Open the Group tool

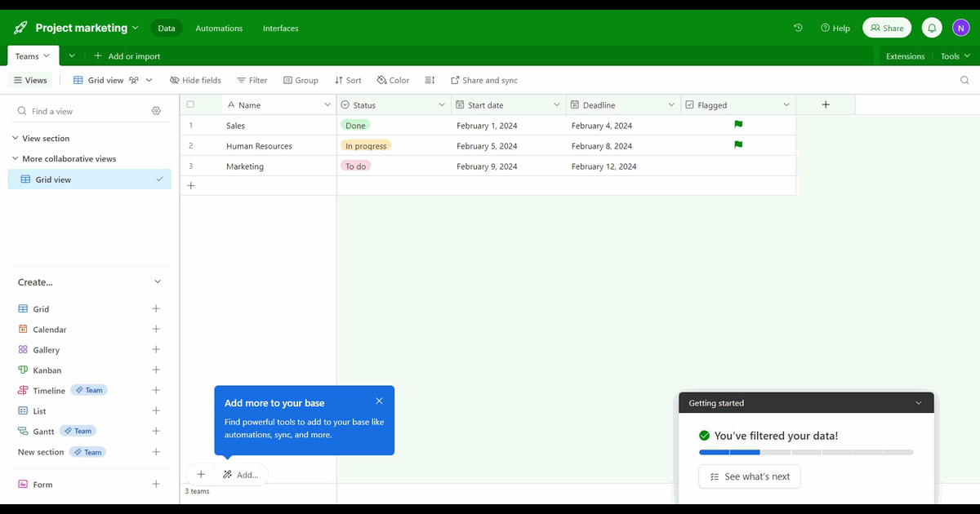(x=301, y=80)
